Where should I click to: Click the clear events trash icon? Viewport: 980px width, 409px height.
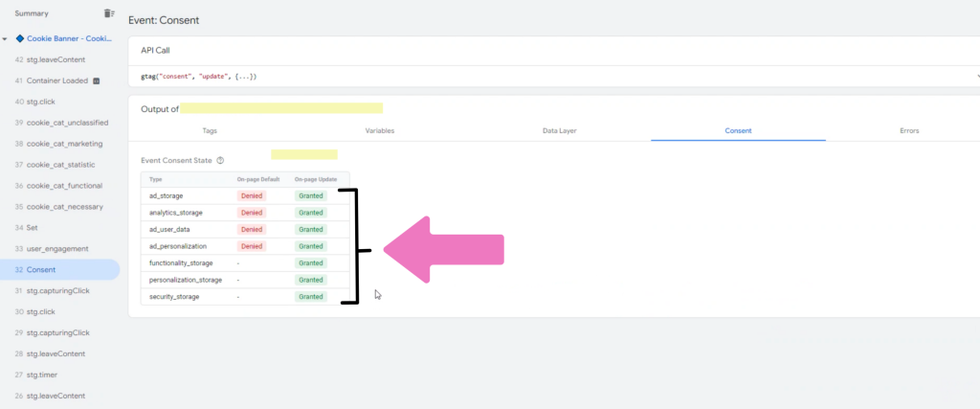(108, 13)
